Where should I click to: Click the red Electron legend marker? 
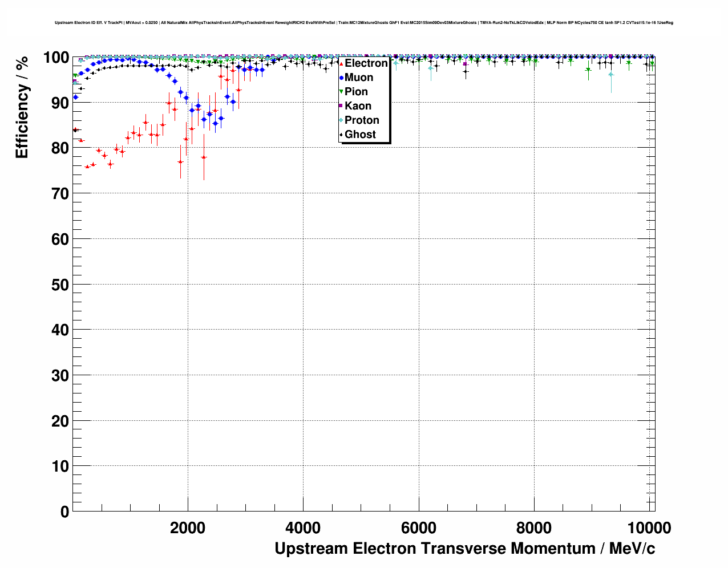point(341,63)
